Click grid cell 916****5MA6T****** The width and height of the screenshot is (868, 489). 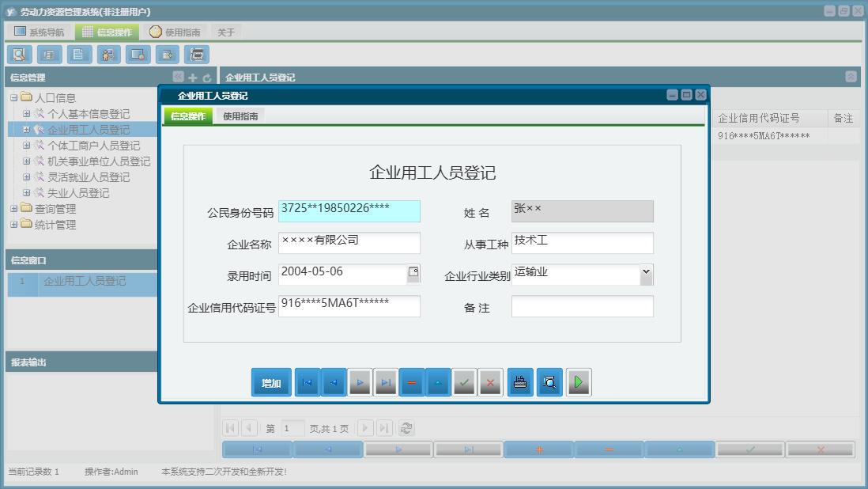pyautogui.click(x=769, y=135)
